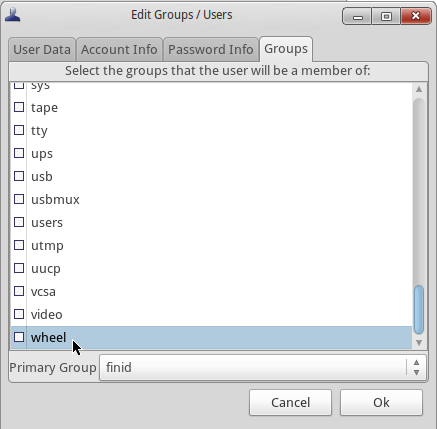Check the video group box
The width and height of the screenshot is (437, 429).
tap(19, 314)
